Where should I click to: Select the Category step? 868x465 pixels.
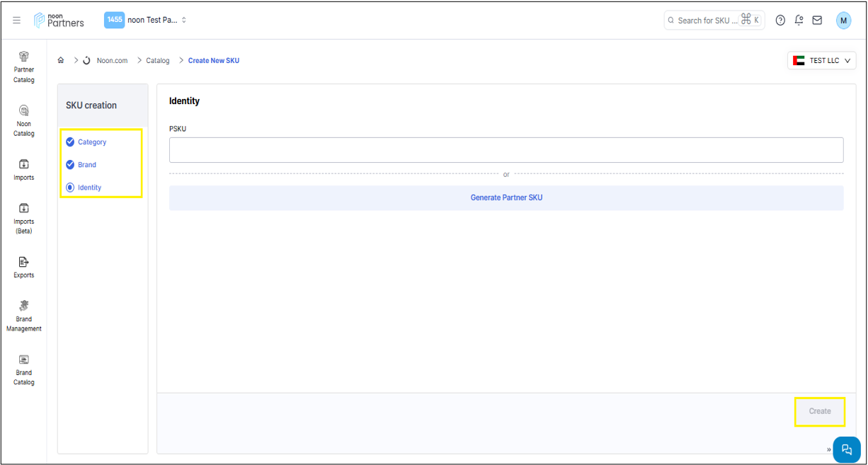tap(91, 142)
